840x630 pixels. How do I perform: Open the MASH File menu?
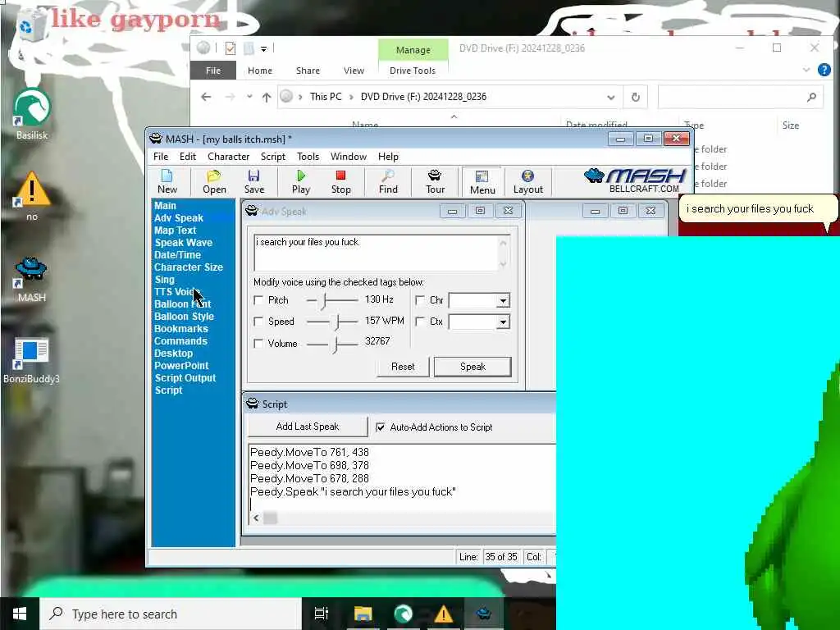(x=161, y=157)
